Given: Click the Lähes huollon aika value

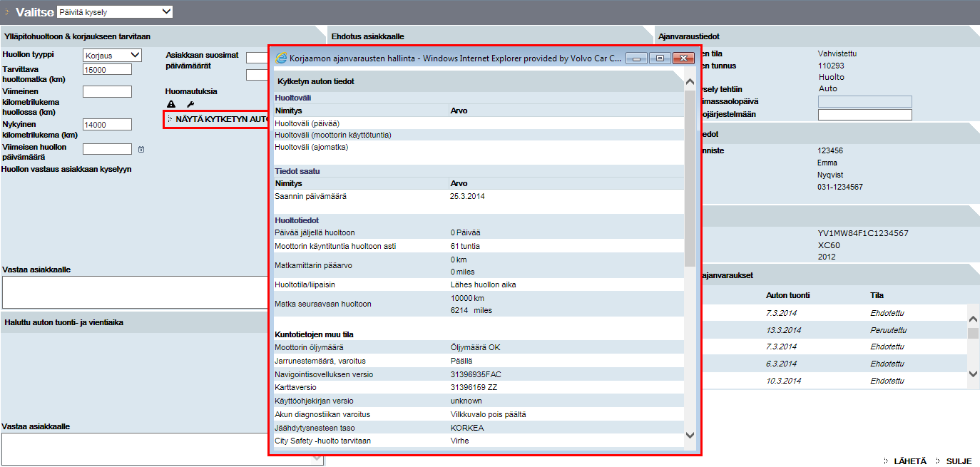Looking at the screenshot, I should coord(483,284).
